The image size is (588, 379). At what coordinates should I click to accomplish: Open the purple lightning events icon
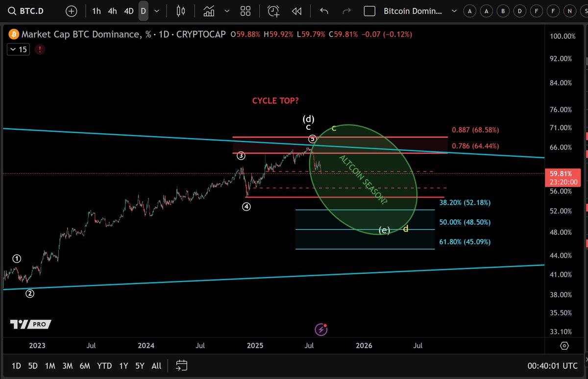[x=321, y=329]
